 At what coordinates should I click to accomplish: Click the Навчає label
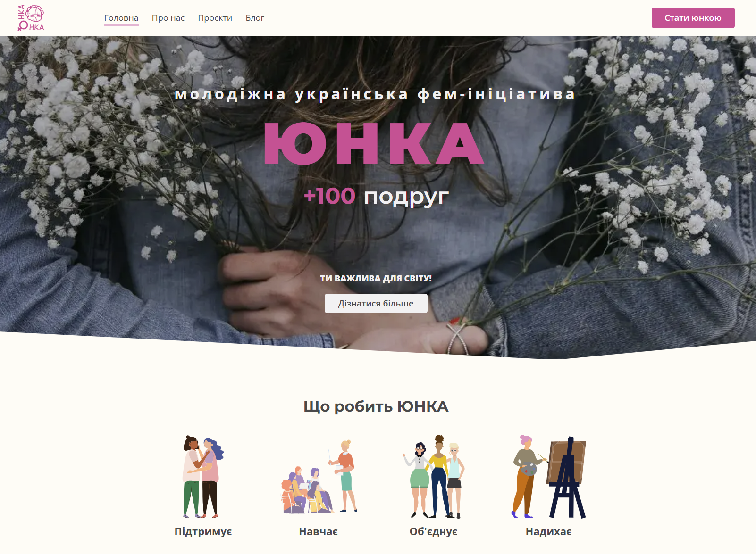point(319,532)
